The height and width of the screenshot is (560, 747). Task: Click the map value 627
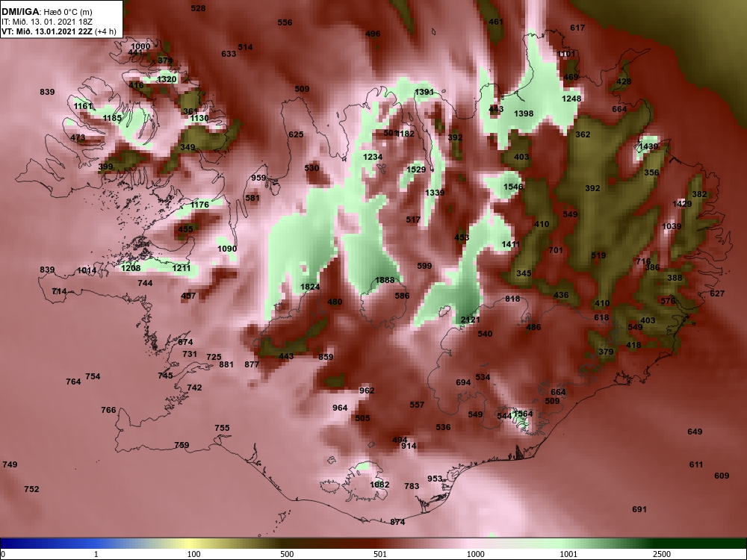pyautogui.click(x=717, y=293)
